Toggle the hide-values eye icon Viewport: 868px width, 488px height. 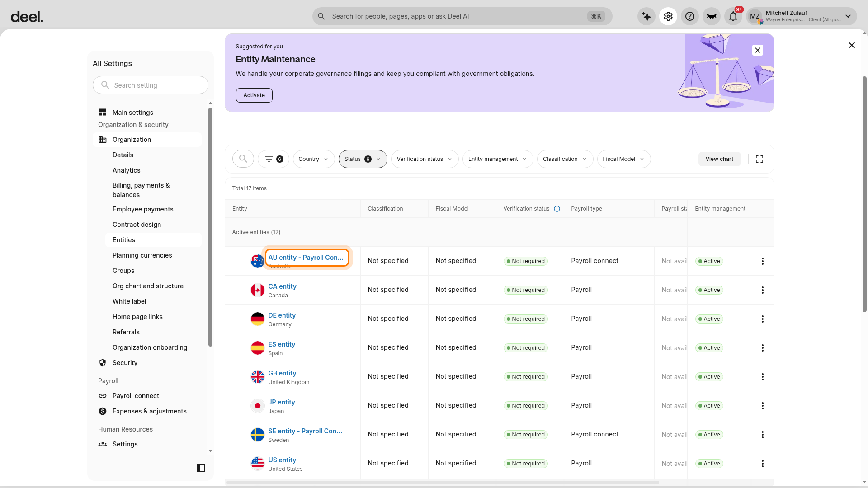tap(712, 17)
